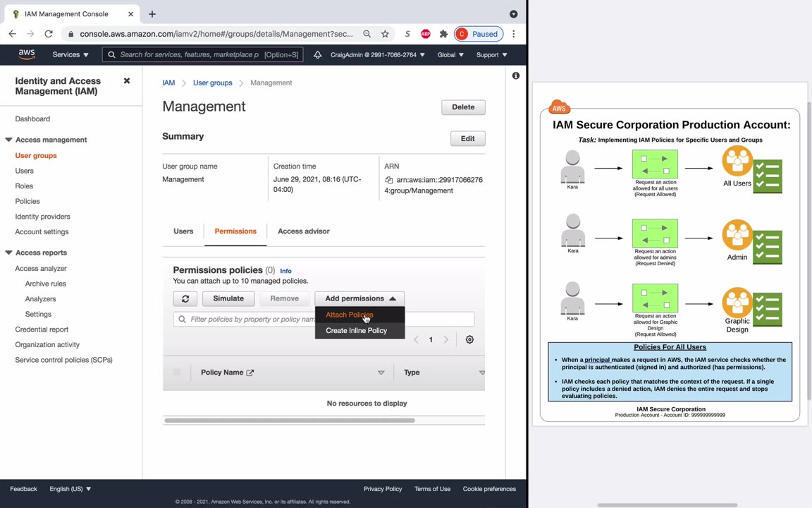Open the Global region dropdown
Viewport: 812px width, 508px height.
pyautogui.click(x=450, y=54)
